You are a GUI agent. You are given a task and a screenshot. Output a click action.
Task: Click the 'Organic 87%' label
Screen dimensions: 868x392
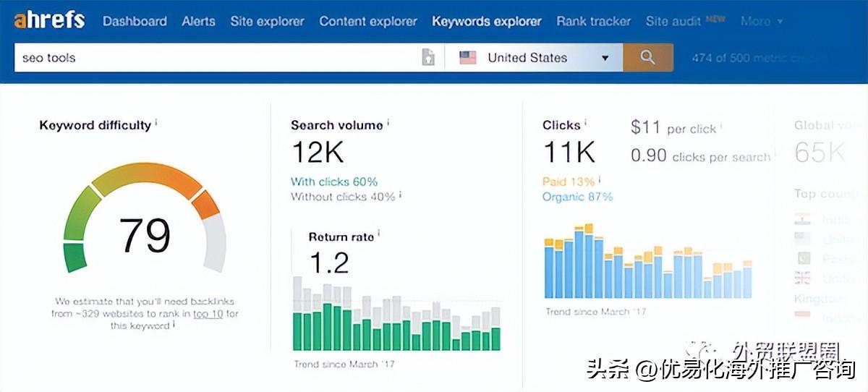point(577,197)
